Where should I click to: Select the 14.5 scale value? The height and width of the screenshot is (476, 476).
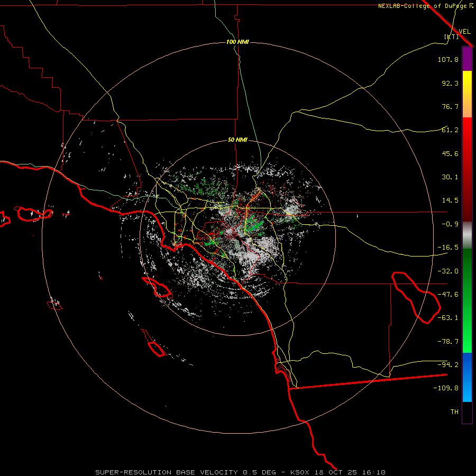[450, 200]
